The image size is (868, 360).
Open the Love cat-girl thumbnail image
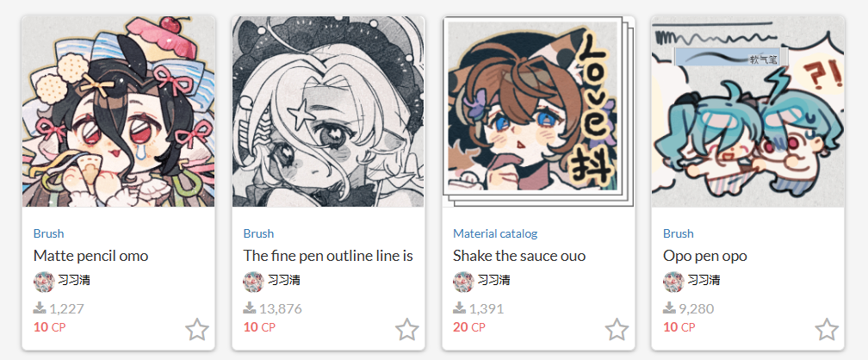pyautogui.click(x=538, y=111)
